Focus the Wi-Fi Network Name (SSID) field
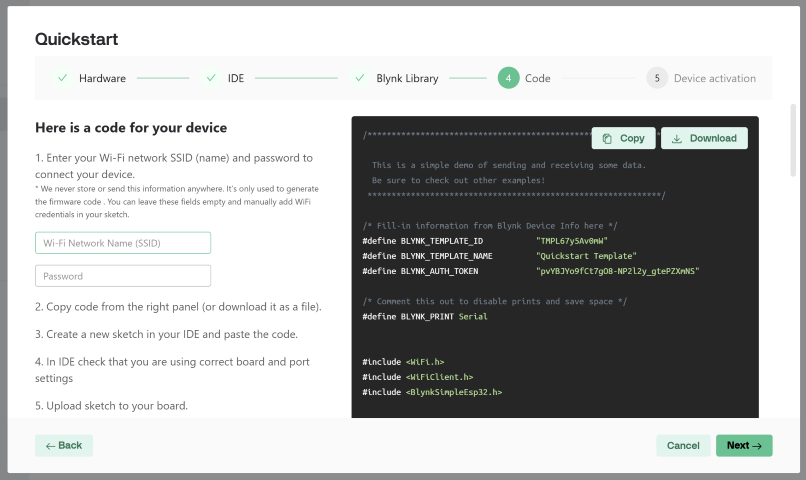The image size is (806, 480). [123, 243]
